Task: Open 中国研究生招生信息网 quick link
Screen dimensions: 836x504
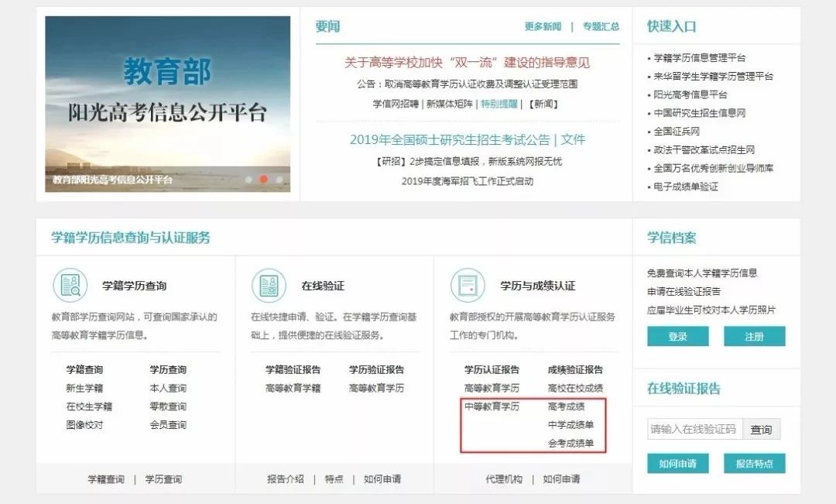Action: coord(700,113)
